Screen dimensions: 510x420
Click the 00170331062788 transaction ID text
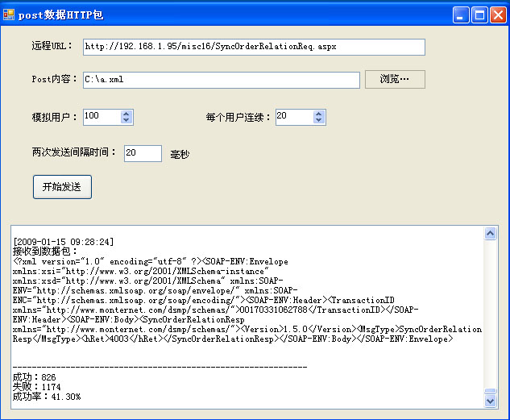(x=274, y=310)
